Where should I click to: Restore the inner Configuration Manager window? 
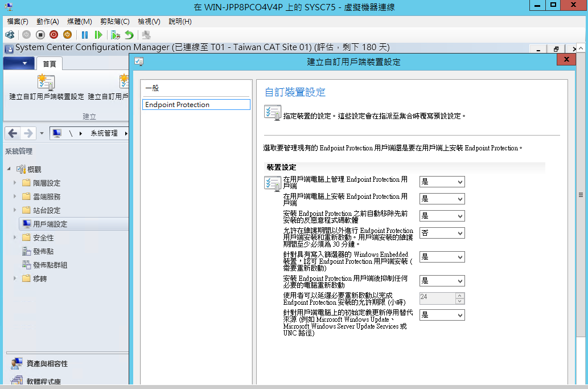(x=556, y=49)
